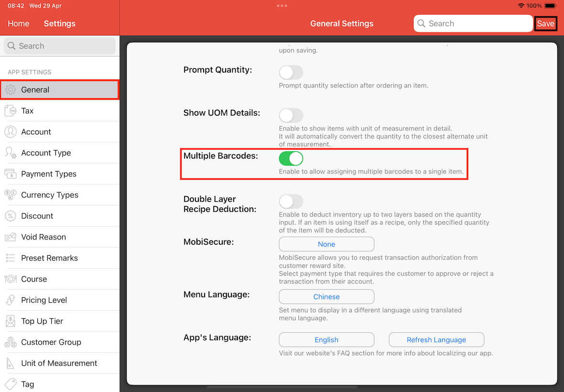Open the Tax settings row
The width and height of the screenshot is (564, 392).
[x=60, y=111]
